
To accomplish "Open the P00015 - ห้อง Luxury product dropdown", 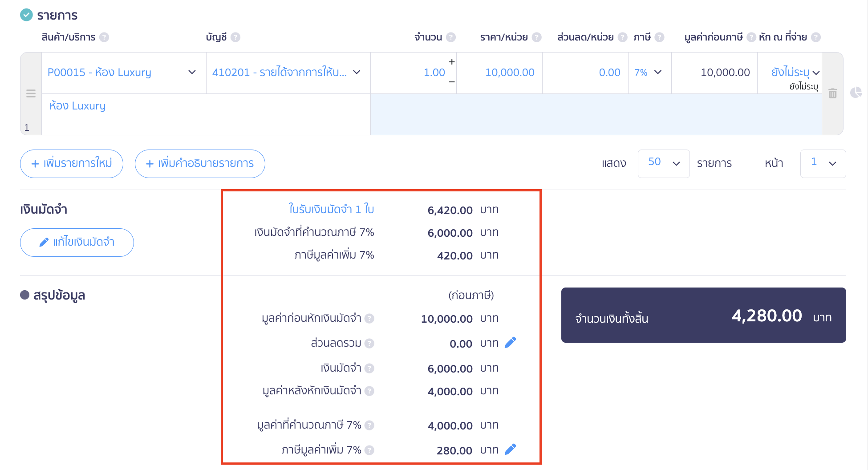I will (x=192, y=73).
